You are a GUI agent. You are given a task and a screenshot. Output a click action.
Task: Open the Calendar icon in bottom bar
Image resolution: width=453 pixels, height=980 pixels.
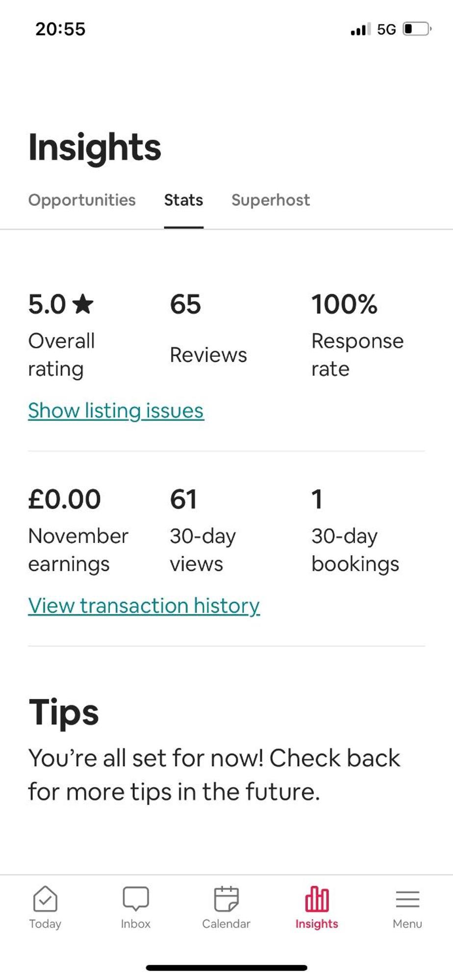pos(226,899)
